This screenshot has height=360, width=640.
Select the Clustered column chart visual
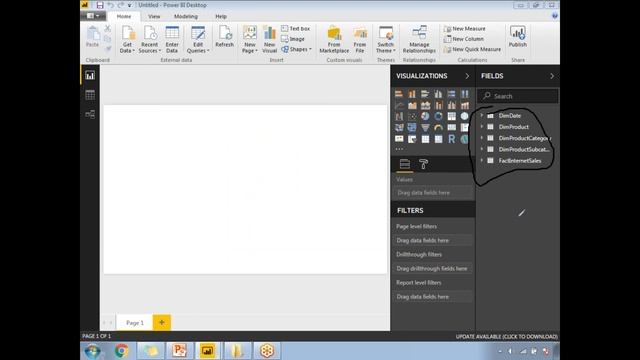tap(438, 94)
